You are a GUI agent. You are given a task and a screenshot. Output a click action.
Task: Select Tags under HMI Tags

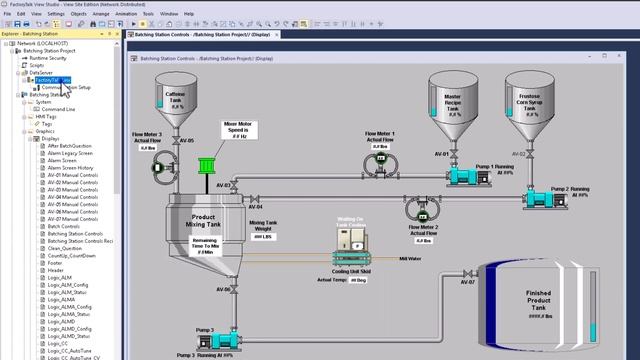(47, 124)
